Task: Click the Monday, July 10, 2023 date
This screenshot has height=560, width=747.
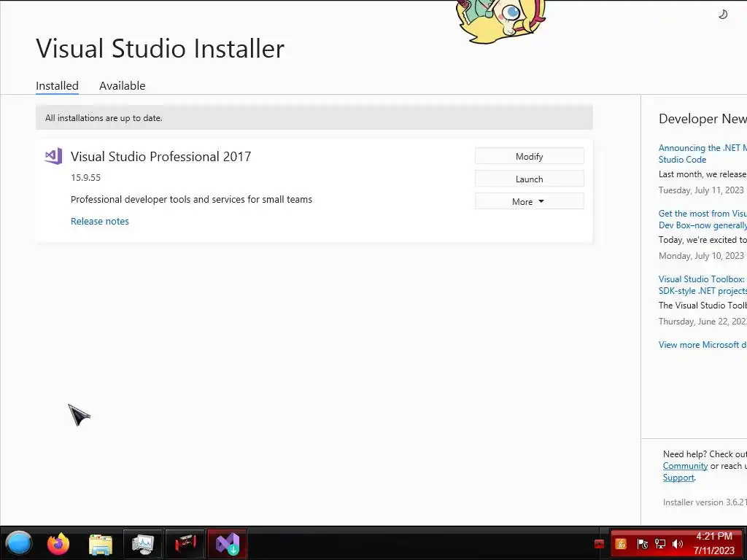Action: pos(701,256)
